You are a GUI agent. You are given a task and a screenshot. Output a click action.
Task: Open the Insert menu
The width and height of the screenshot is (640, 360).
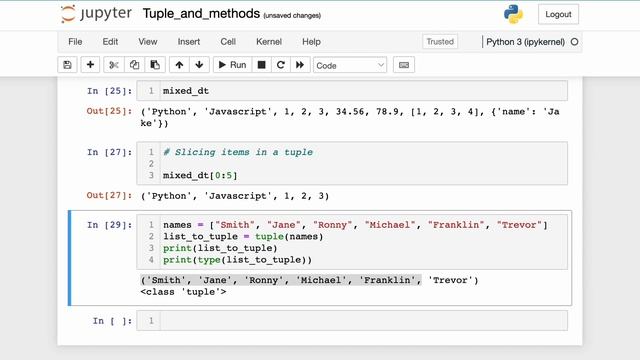pos(189,42)
